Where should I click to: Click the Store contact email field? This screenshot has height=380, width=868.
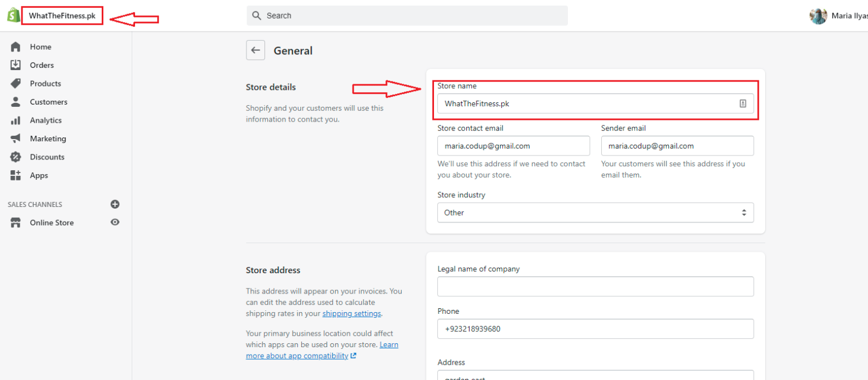pos(513,146)
